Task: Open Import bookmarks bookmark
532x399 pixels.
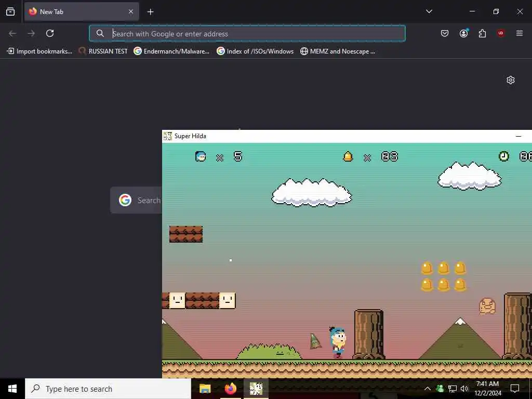Action: click(x=39, y=51)
